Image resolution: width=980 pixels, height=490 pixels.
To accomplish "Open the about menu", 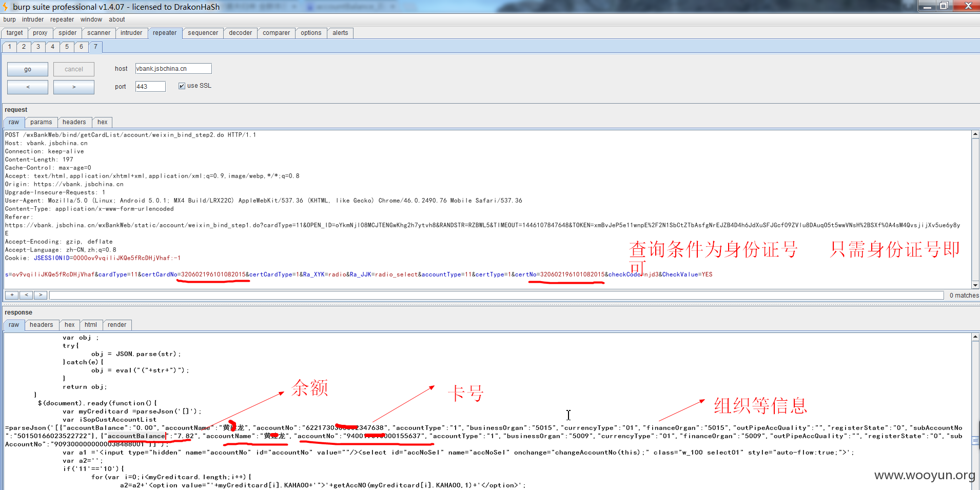I will (117, 19).
